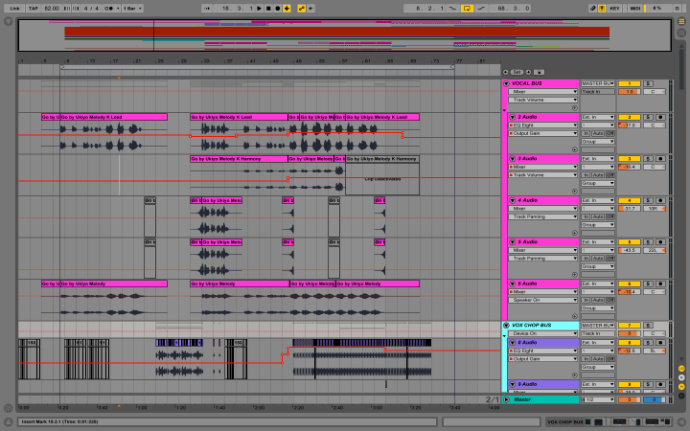The height and width of the screenshot is (431, 690).
Task: Open the 3 Audio Track Volume chooser
Action: click(x=544, y=174)
